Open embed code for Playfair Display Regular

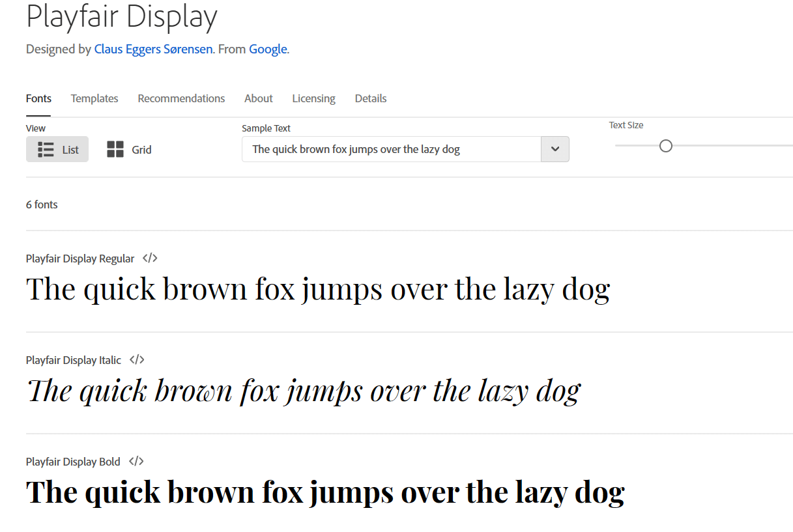pos(150,259)
